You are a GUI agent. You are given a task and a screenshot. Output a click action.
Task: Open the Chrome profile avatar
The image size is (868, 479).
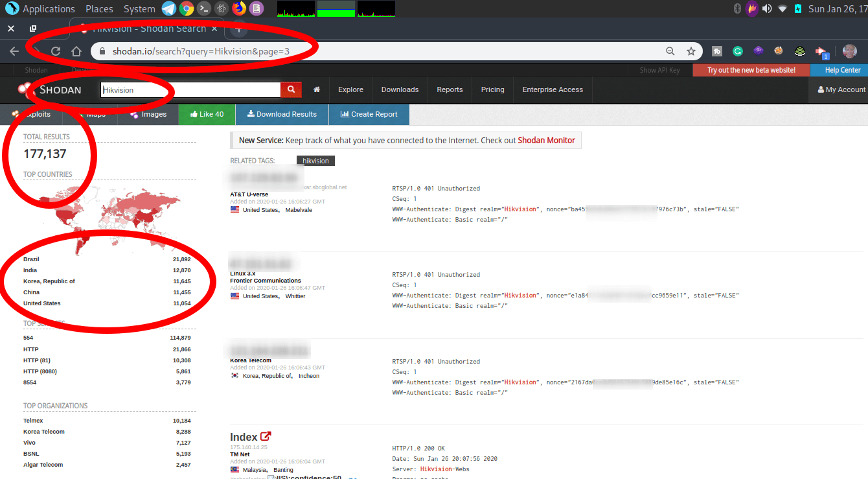tap(850, 51)
